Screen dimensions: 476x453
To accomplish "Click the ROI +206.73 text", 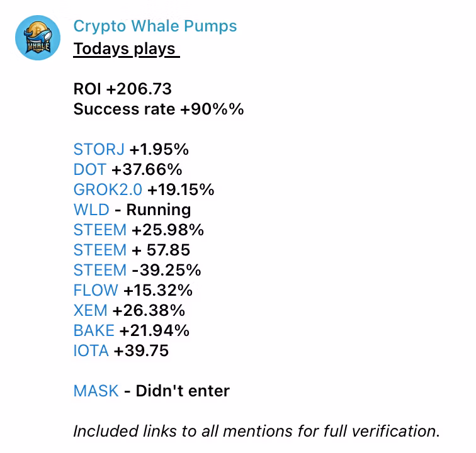I will (x=123, y=89).
